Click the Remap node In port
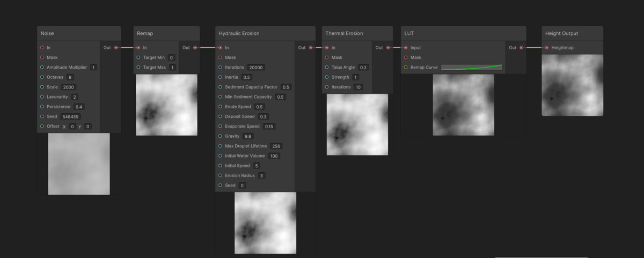This screenshot has height=258, width=644. click(x=138, y=48)
